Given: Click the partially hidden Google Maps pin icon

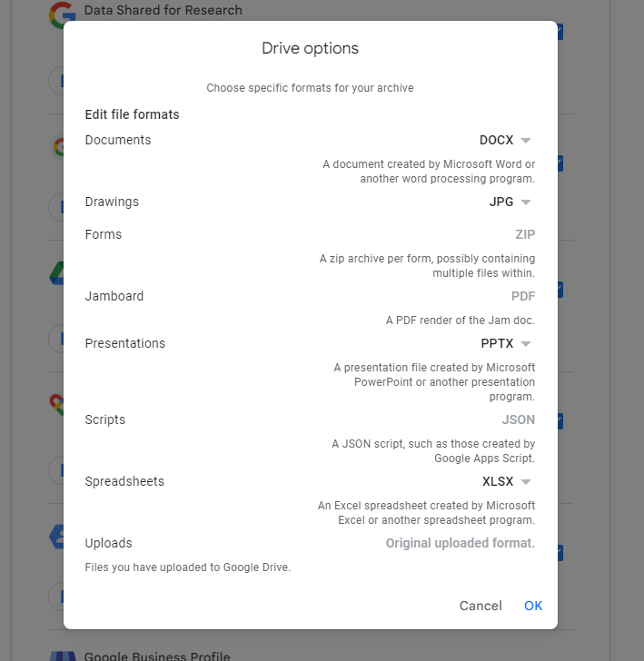Looking at the screenshot, I should coord(55,405).
